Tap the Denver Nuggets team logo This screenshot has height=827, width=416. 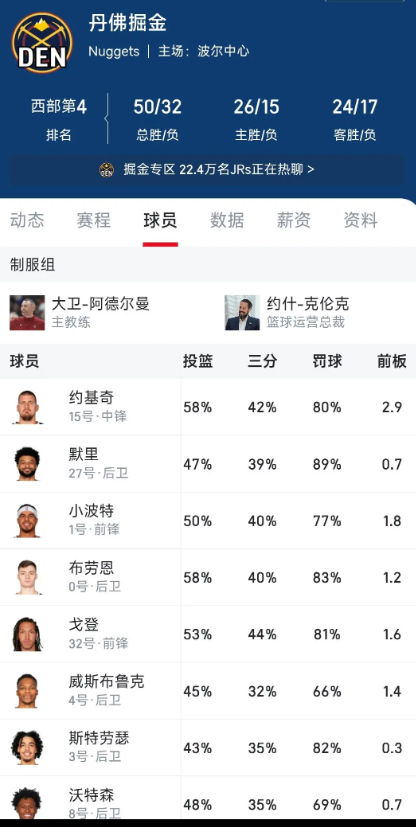click(42, 42)
